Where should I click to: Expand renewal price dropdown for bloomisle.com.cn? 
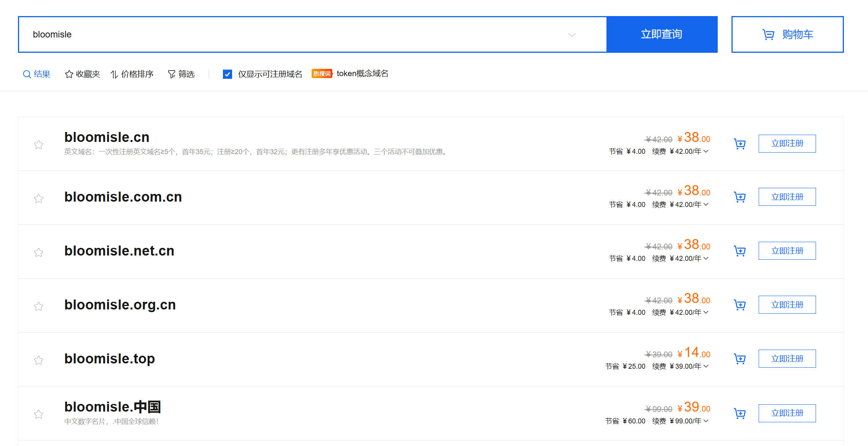click(x=706, y=204)
